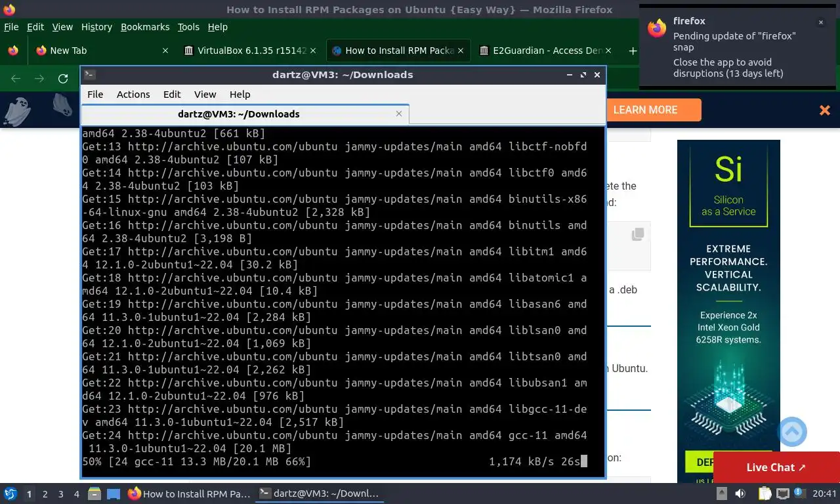Viewport: 840px width, 504px height.
Task: Select the How to Install RPM tab
Action: [x=398, y=51]
